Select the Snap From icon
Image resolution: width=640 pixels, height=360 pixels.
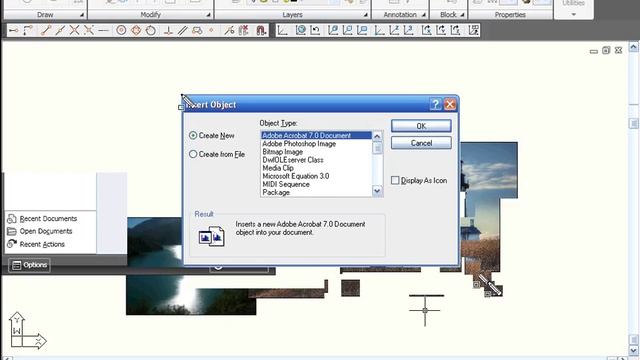[x=28, y=31]
